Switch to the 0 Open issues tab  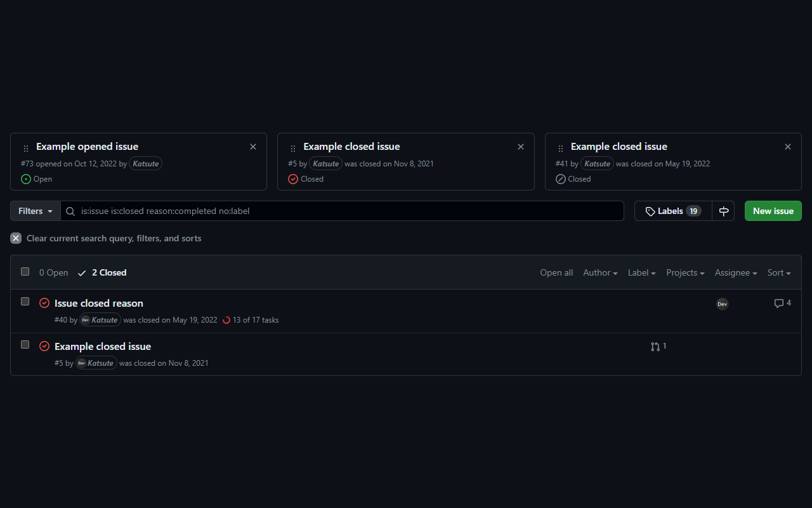(53, 272)
